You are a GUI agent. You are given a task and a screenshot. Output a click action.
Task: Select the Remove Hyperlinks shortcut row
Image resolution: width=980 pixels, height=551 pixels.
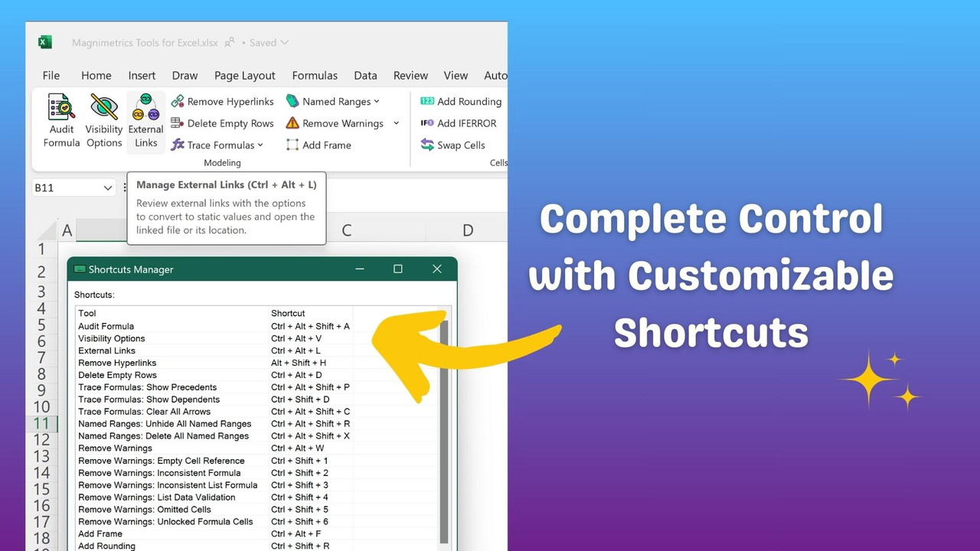(x=213, y=363)
